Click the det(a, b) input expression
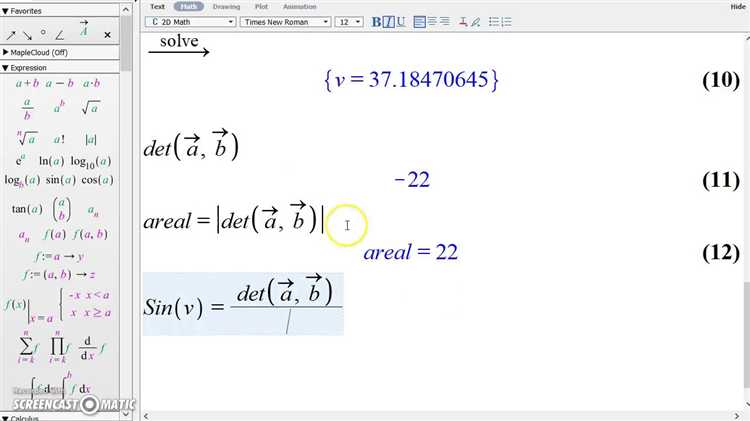Viewport: 750px width, 421px height. (191, 146)
